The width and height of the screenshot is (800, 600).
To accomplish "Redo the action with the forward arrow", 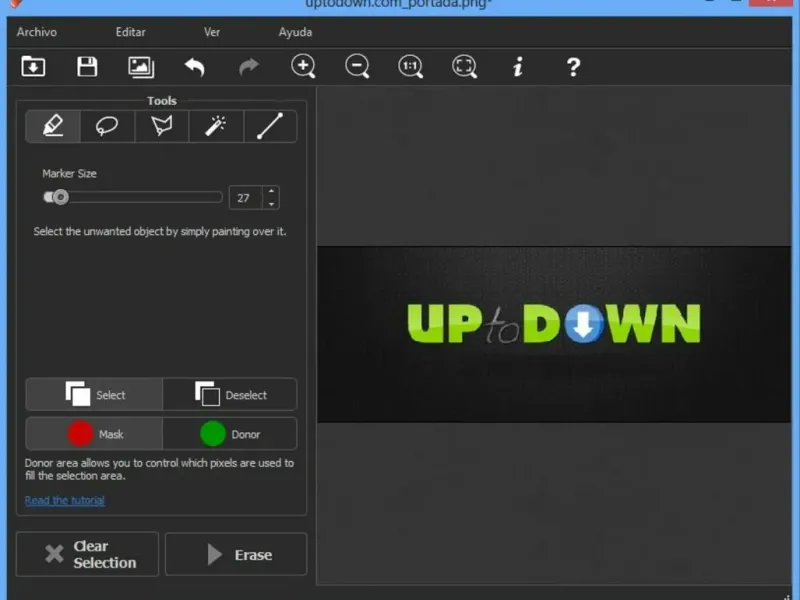I will 249,66.
